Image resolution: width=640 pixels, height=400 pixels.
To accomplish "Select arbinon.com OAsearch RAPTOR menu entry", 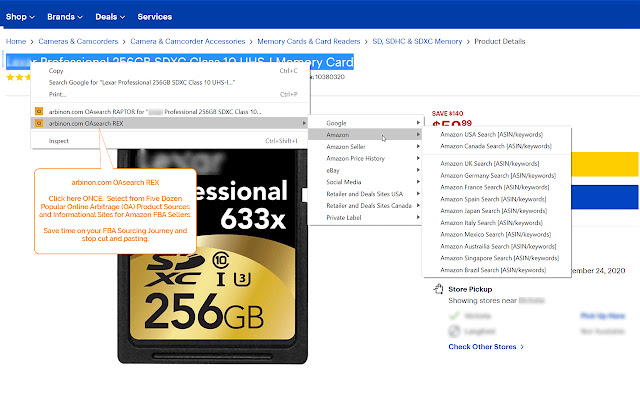I will point(170,111).
